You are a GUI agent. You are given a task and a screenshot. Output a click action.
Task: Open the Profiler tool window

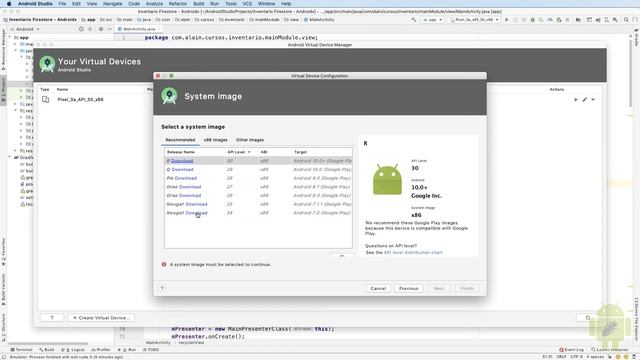101,350
